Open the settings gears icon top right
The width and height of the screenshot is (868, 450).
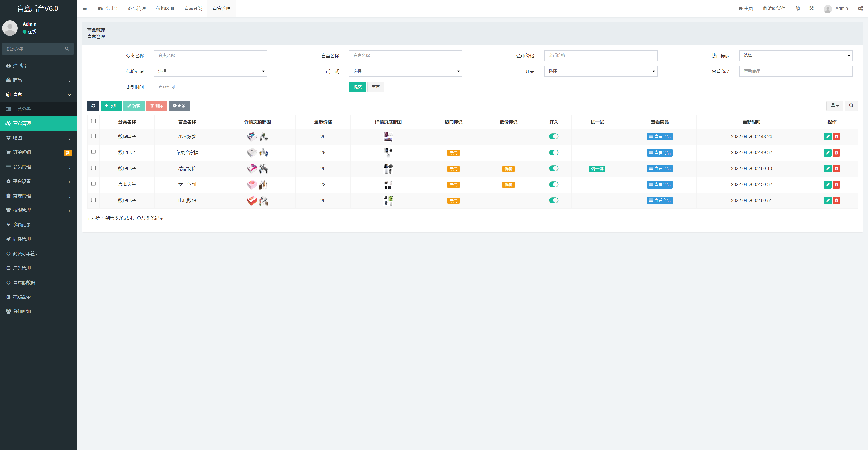[x=860, y=8]
